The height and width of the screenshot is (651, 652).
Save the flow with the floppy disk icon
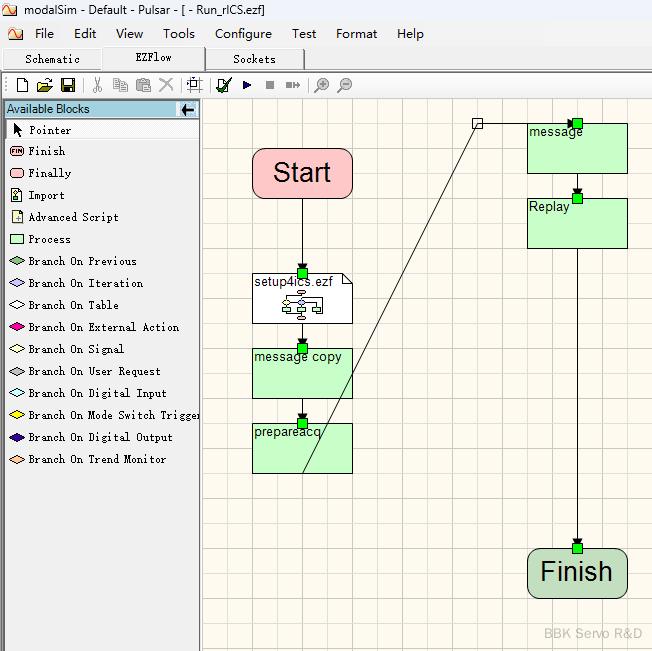pos(68,85)
